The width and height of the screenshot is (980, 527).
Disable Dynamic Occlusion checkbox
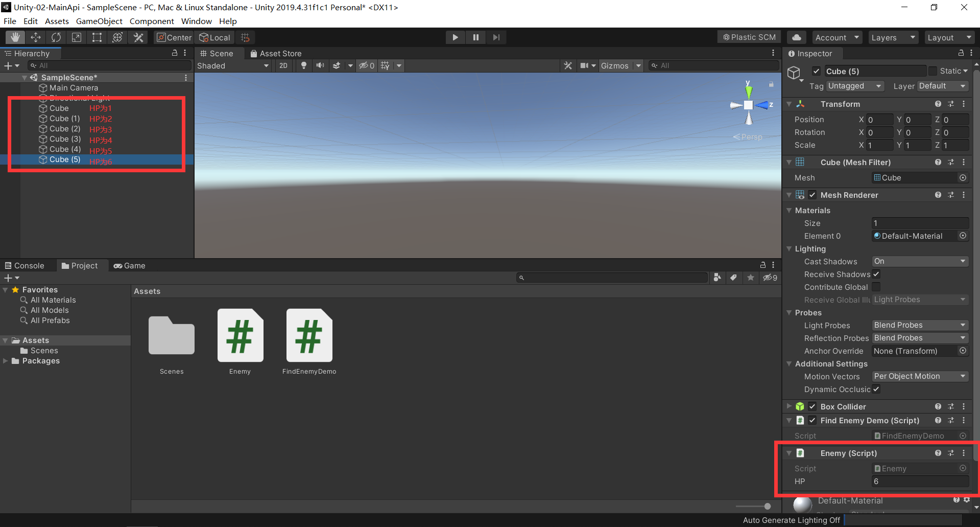[876, 389]
